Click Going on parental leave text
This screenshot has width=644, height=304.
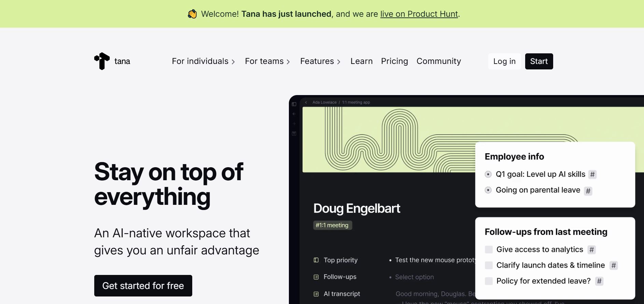pyautogui.click(x=538, y=190)
